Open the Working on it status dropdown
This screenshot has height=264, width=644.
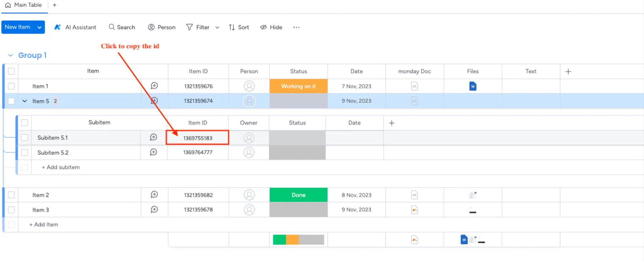tap(299, 86)
